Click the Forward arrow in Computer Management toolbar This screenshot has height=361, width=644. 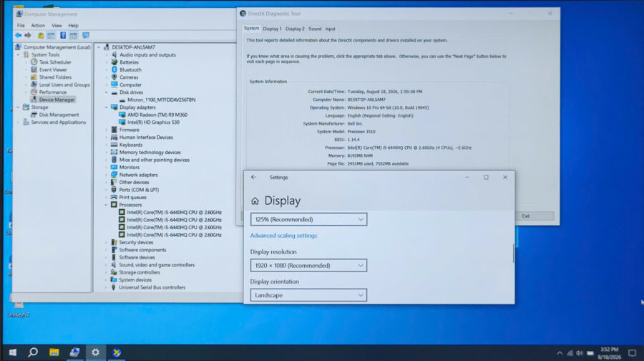28,35
